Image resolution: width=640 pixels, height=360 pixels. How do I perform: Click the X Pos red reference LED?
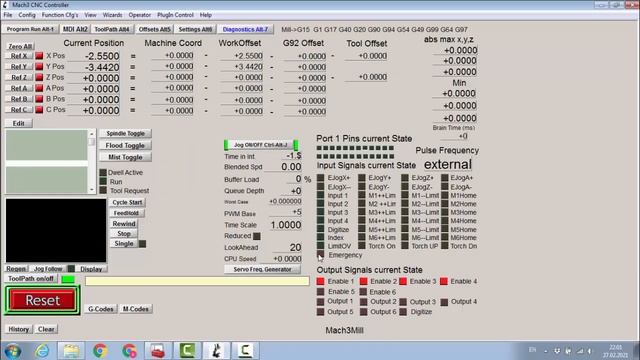[39, 56]
